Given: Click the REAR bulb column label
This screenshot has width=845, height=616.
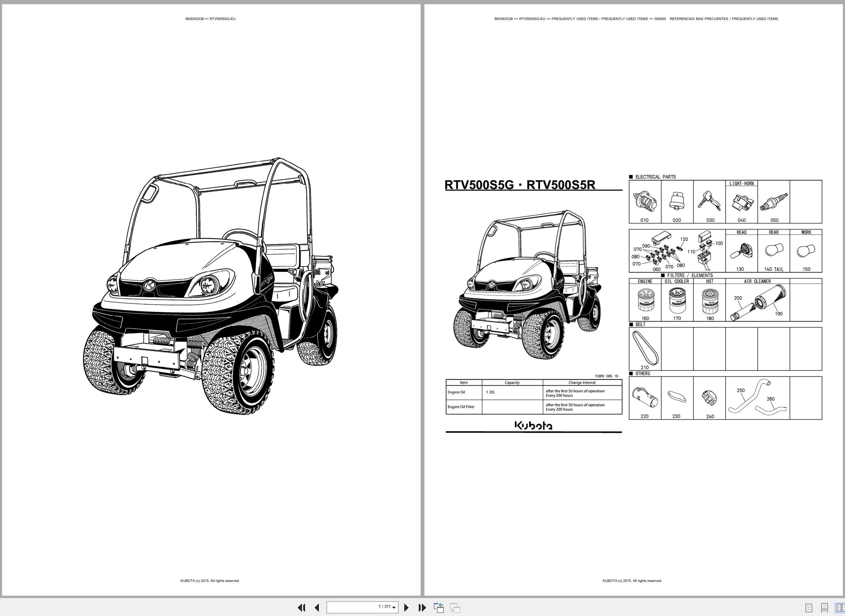Looking at the screenshot, I should [x=774, y=232].
